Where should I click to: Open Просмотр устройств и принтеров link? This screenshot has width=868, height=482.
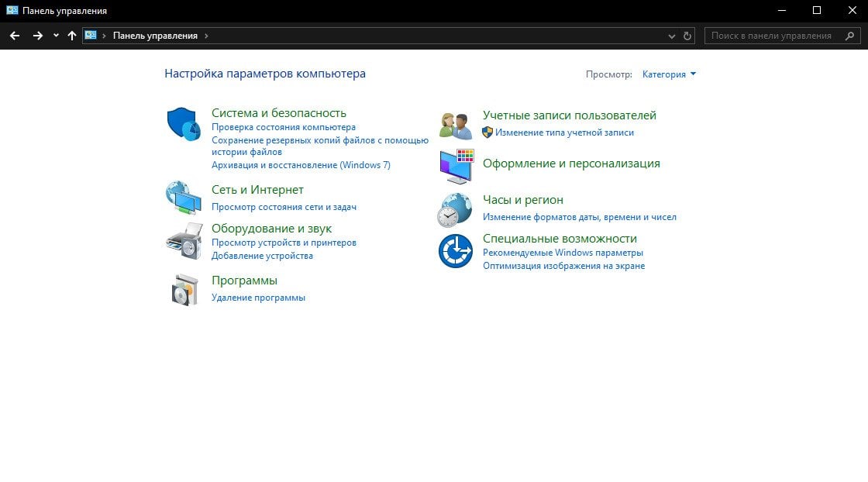pos(284,243)
